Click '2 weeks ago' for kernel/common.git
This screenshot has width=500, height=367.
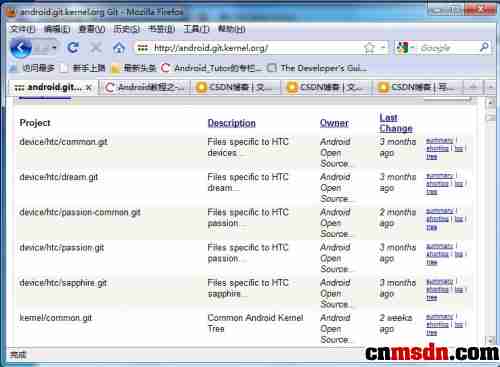[x=396, y=323]
